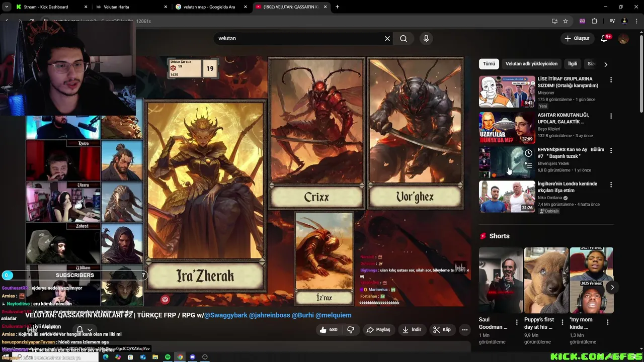Add EHVENİŞERS video to watch later

point(528,153)
